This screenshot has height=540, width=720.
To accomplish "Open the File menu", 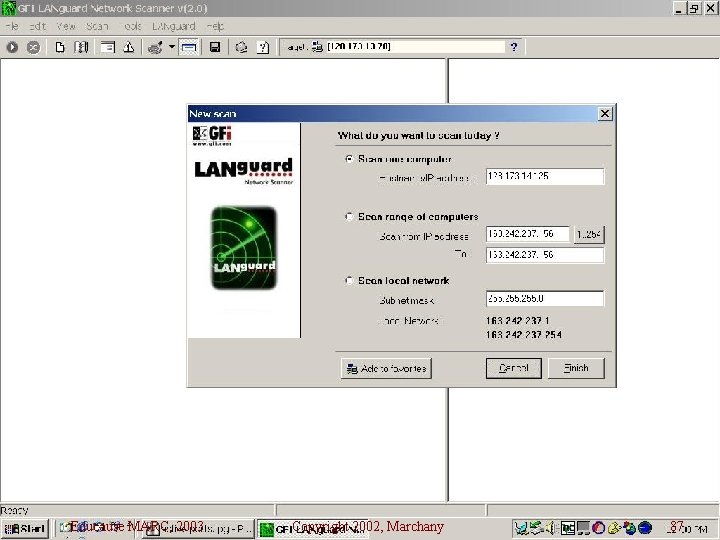I will [12, 27].
